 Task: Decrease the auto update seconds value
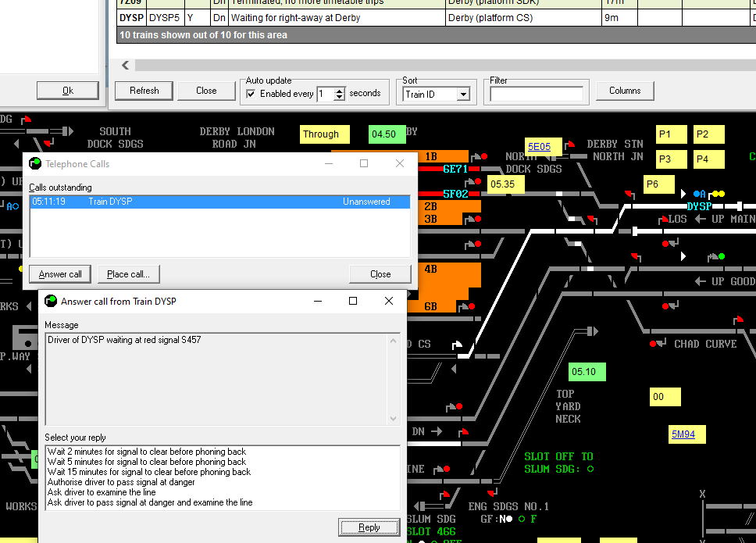(x=340, y=97)
